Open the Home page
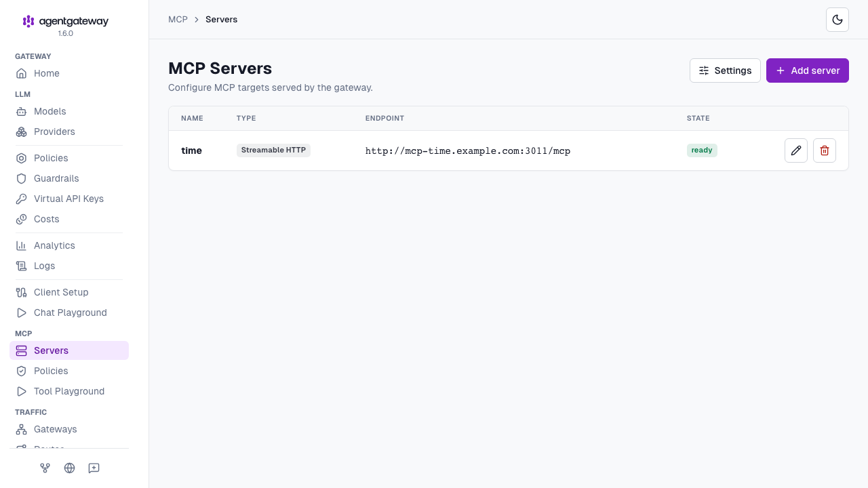 click(69, 73)
